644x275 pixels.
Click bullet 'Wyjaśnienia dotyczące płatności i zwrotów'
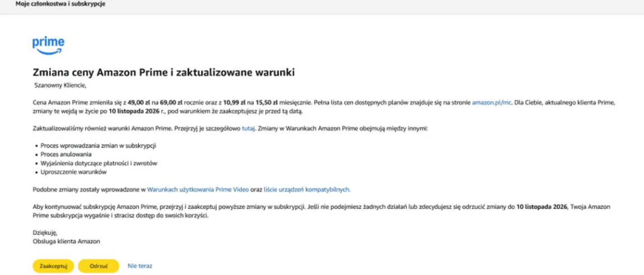(x=99, y=163)
